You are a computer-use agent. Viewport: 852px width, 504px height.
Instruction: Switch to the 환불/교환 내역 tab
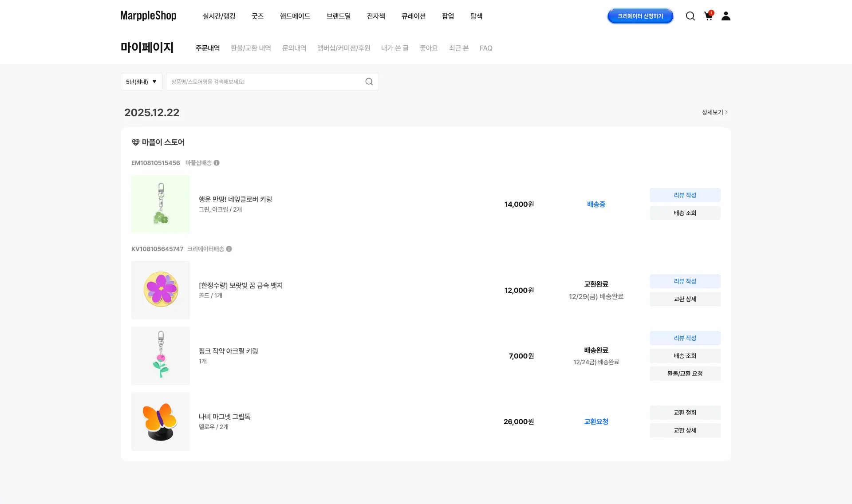[x=251, y=48]
